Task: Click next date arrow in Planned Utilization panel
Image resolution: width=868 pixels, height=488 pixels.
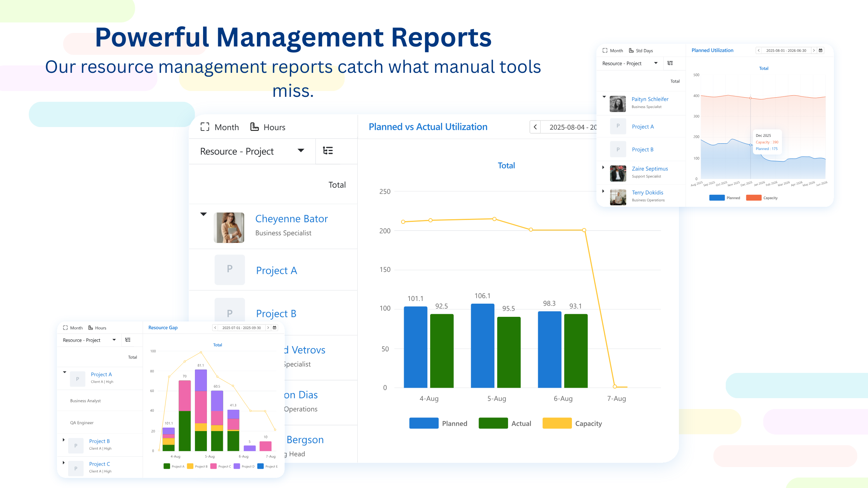Action: tap(814, 50)
